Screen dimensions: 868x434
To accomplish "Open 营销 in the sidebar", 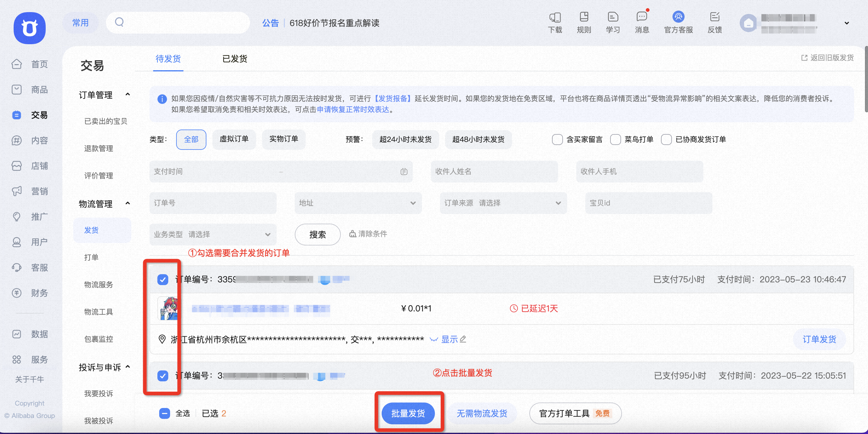I will tap(30, 191).
